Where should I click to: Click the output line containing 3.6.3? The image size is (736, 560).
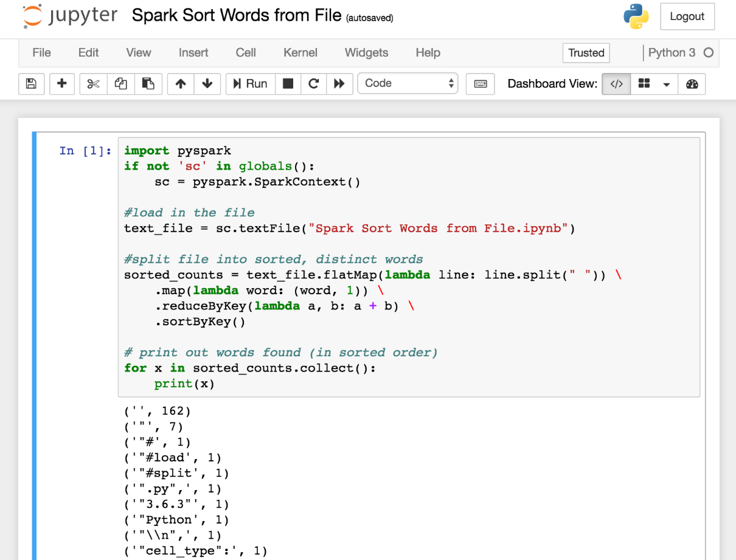tap(176, 504)
